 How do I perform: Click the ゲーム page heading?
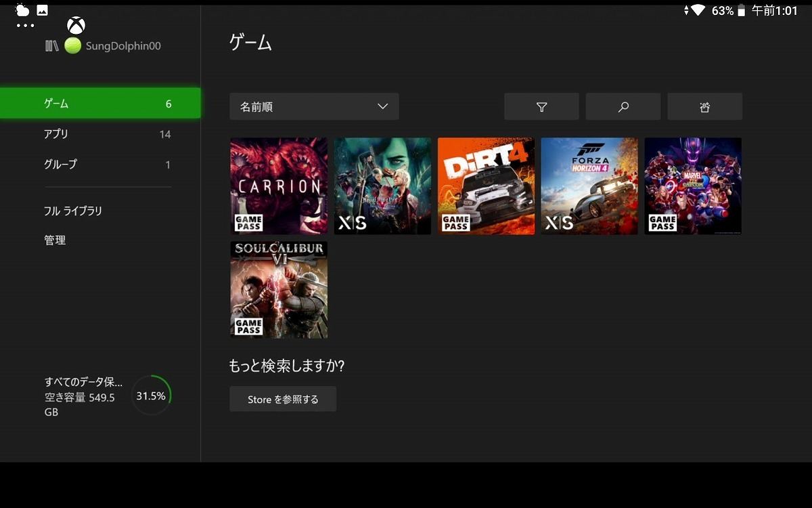tap(250, 43)
